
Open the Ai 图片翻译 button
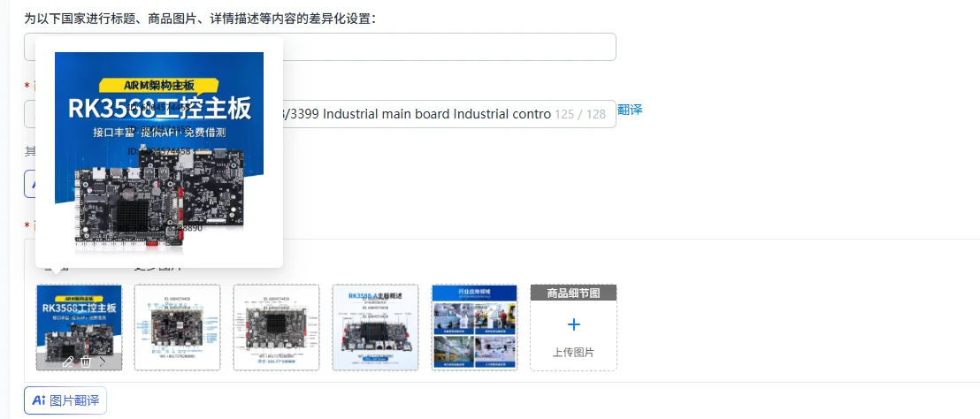65,400
